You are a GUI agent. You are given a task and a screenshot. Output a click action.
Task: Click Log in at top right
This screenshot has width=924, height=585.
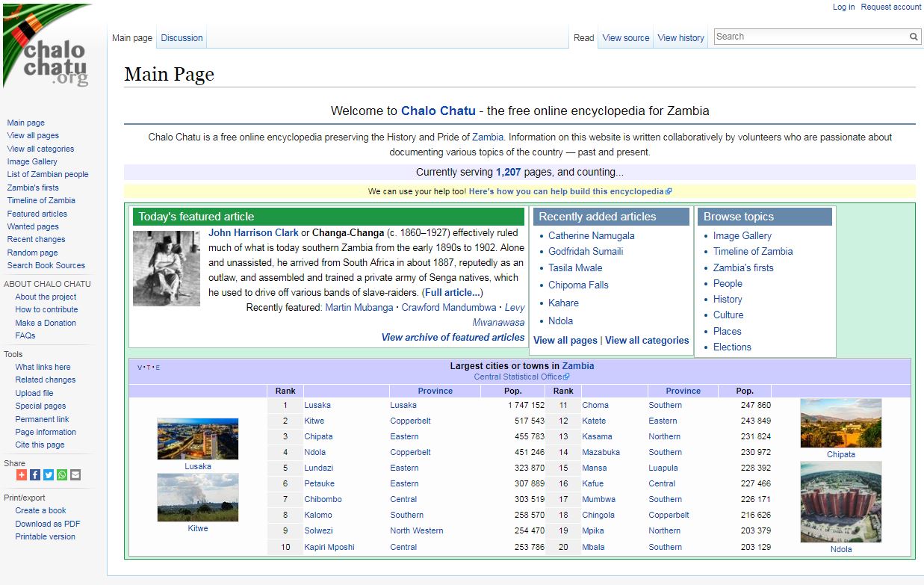pos(843,7)
